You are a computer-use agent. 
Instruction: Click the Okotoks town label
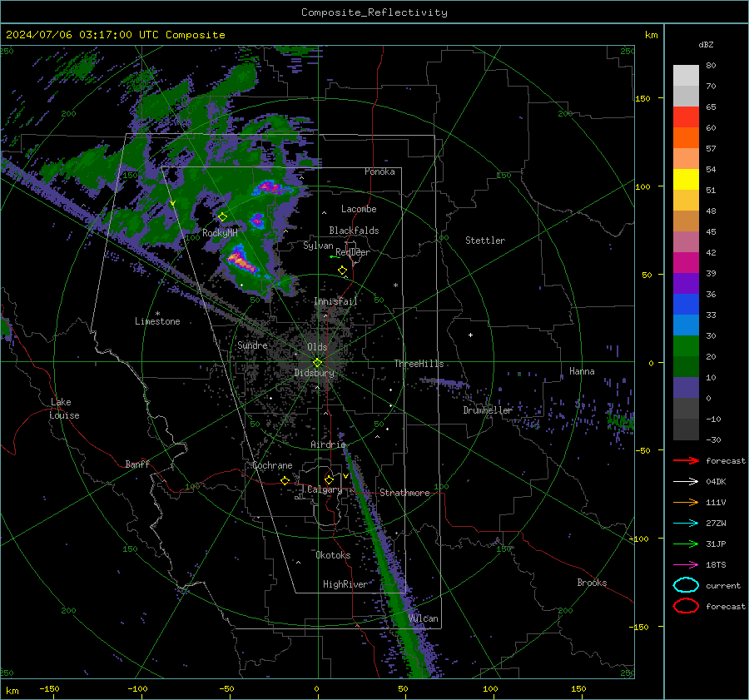[x=333, y=555]
